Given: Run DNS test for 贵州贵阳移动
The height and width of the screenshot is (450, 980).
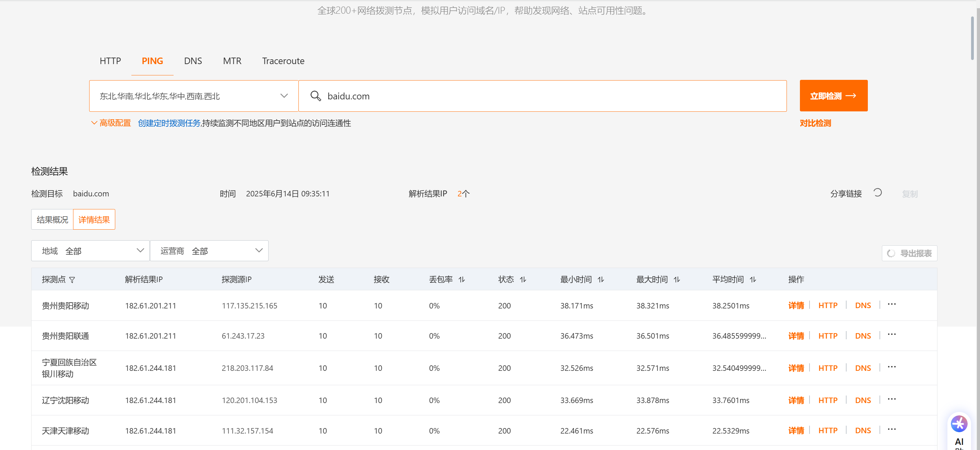Looking at the screenshot, I should tap(863, 306).
